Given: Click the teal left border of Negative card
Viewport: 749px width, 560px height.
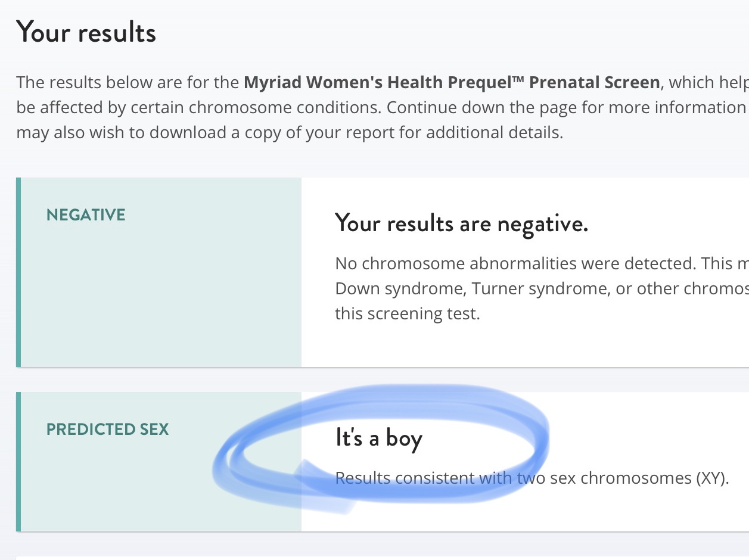Looking at the screenshot, I should pyautogui.click(x=18, y=272).
